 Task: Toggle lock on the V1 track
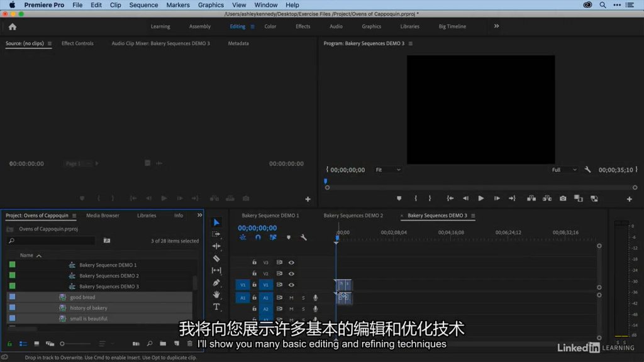(254, 285)
